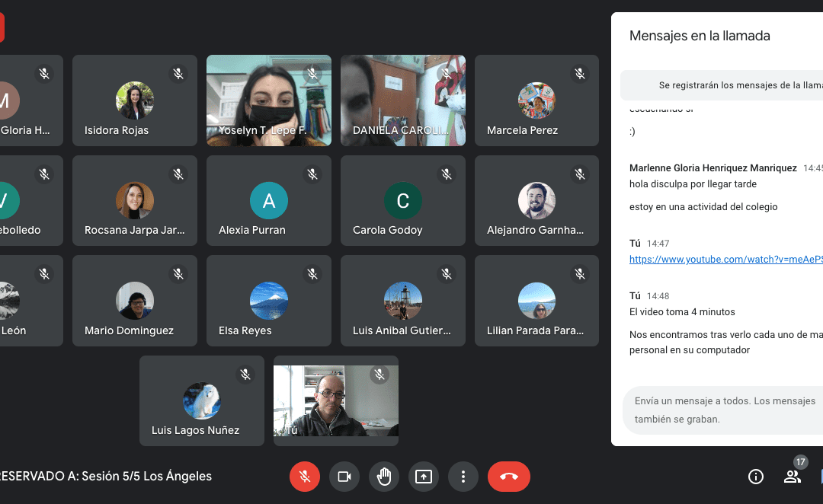Show the participants list icon with 17 badge
The width and height of the screenshot is (823, 504).
793,476
